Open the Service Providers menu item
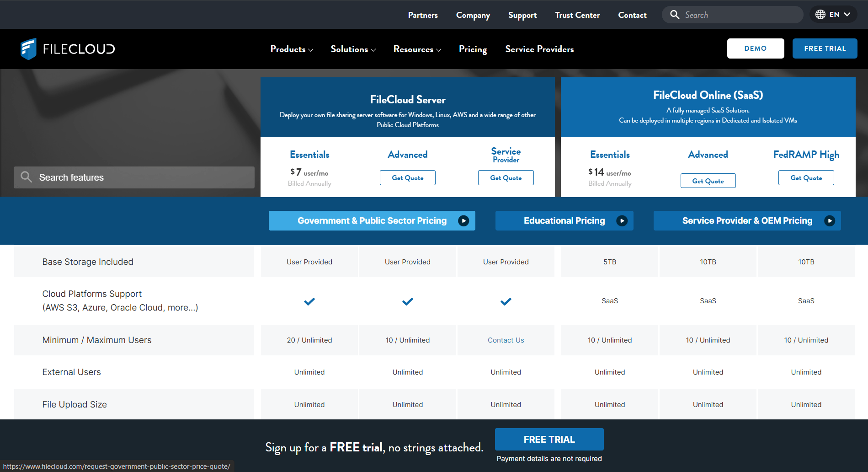Screen dimensions: 868x472 (x=539, y=49)
